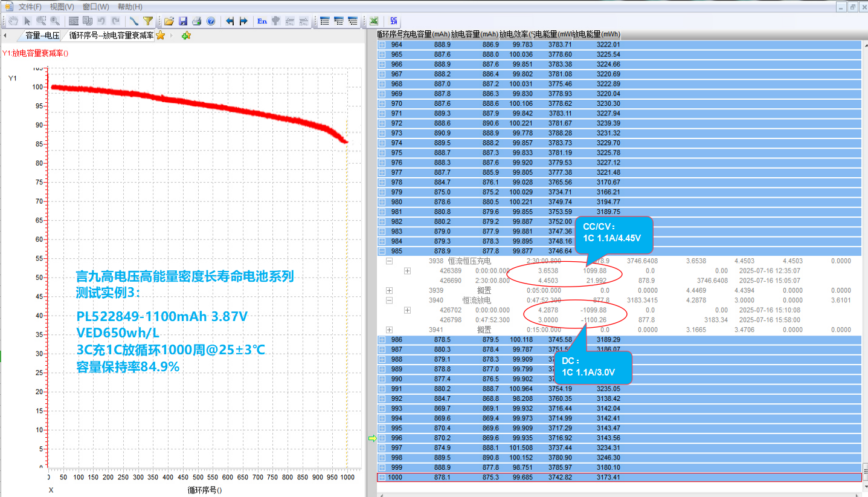This screenshot has width=868, height=497.
Task: Switch language with the En icon
Action: point(262,21)
